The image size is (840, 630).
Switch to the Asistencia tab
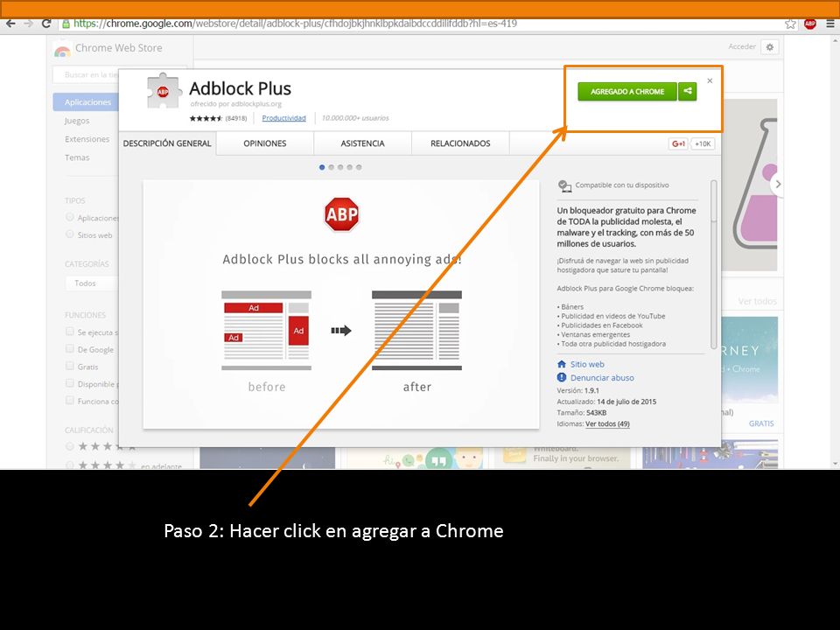(362, 143)
